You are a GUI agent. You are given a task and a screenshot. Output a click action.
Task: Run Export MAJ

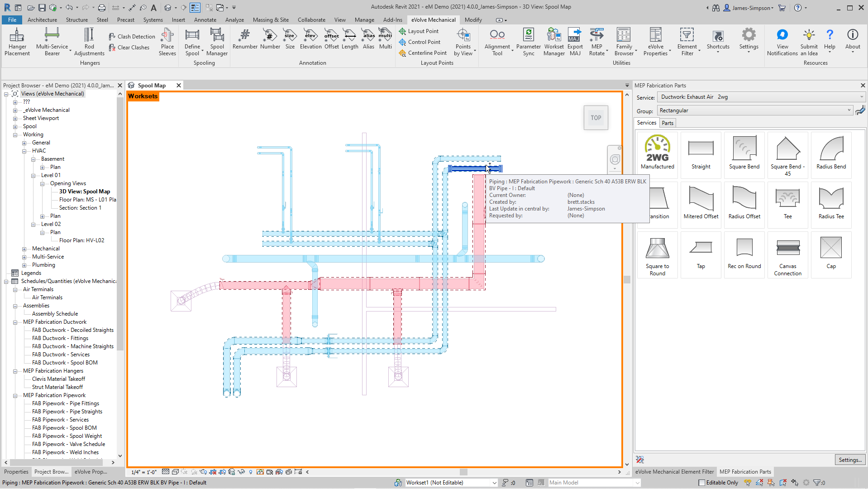[575, 42]
